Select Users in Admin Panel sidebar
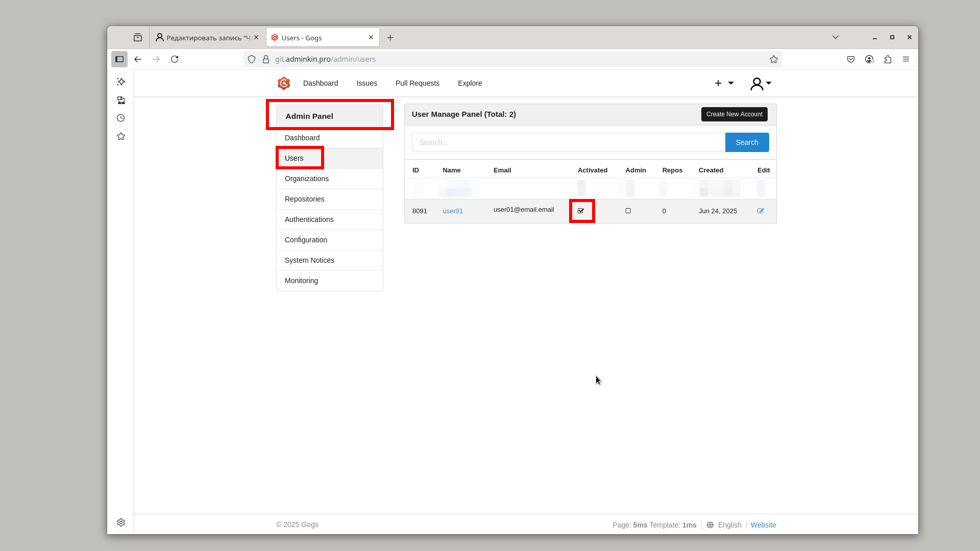Screen dimensions: 980x551 coord(330,158)
